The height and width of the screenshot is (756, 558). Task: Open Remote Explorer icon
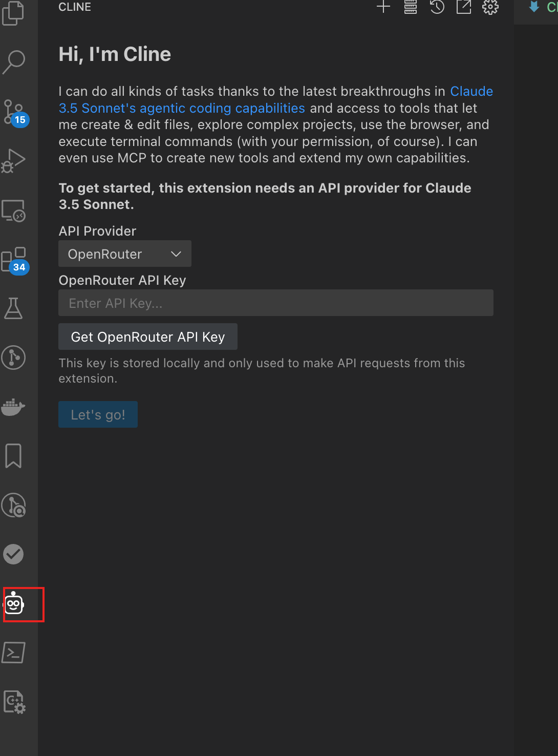[14, 210]
